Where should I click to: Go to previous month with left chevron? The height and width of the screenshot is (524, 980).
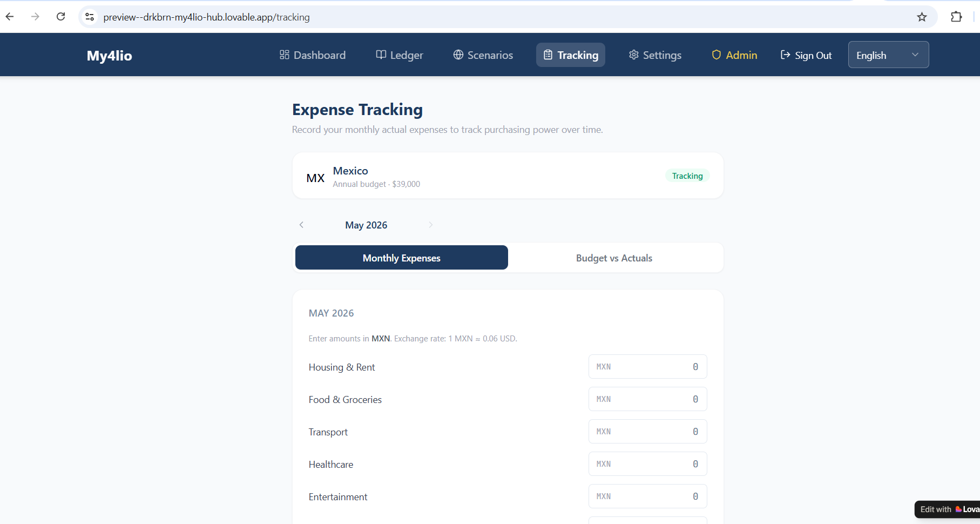(x=301, y=225)
